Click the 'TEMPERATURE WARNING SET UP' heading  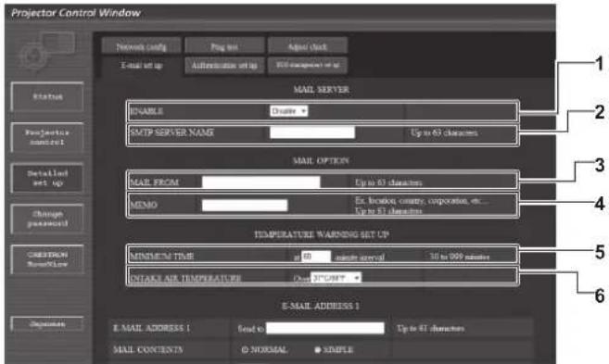click(x=322, y=234)
